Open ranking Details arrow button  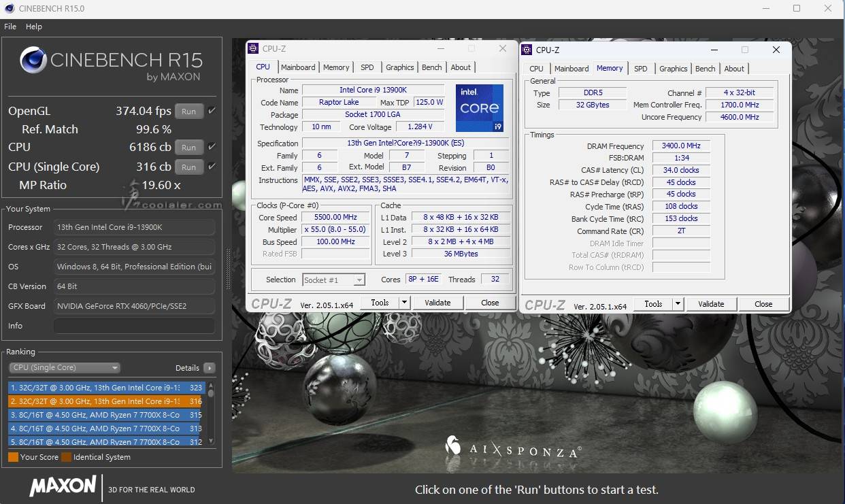click(x=210, y=368)
